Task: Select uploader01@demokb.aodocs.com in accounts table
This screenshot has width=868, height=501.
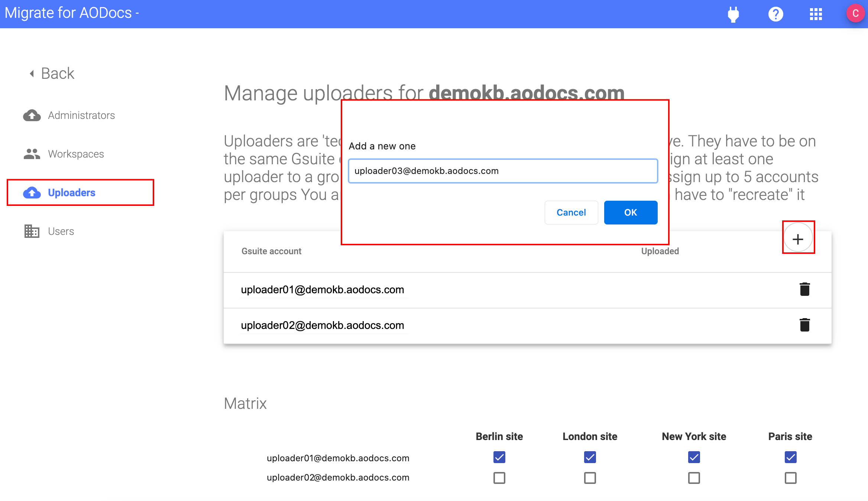Action: coord(323,290)
